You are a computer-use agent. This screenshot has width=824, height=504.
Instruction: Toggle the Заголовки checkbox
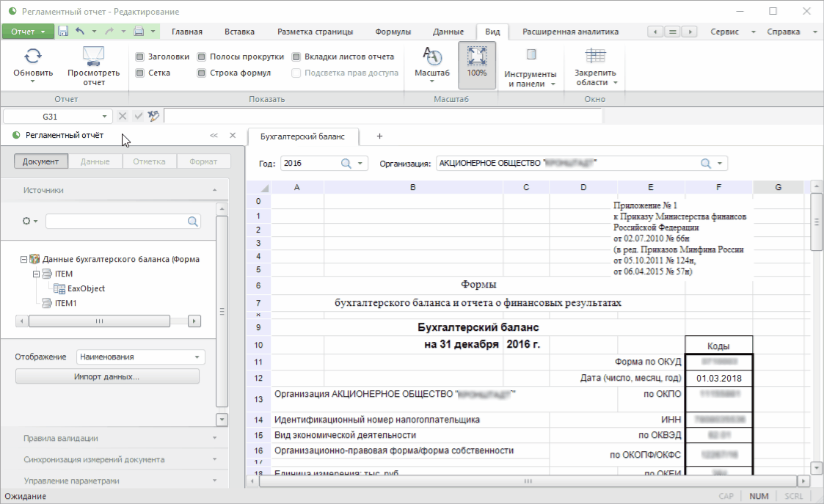pyautogui.click(x=139, y=56)
